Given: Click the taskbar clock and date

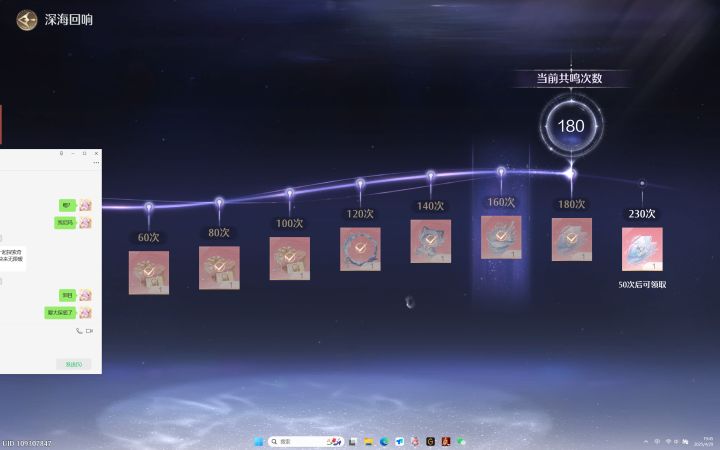Looking at the screenshot, I should pos(704,442).
